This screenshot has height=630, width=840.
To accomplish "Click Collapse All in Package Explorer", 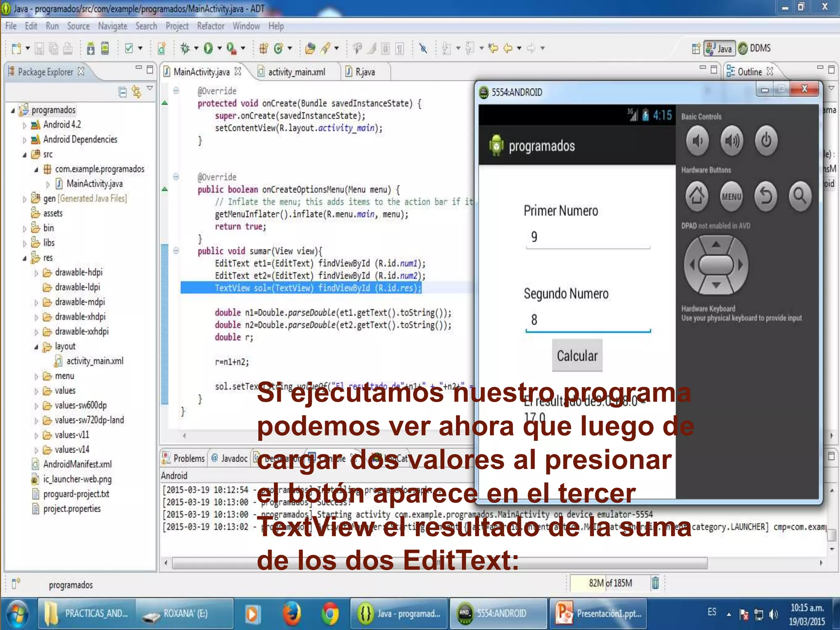I will point(122,92).
